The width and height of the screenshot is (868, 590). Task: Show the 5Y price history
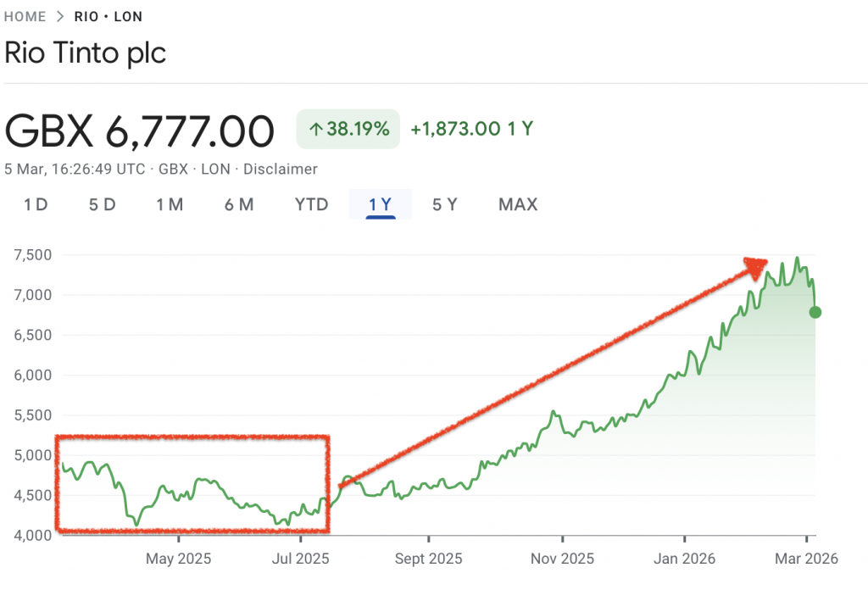pyautogui.click(x=445, y=204)
